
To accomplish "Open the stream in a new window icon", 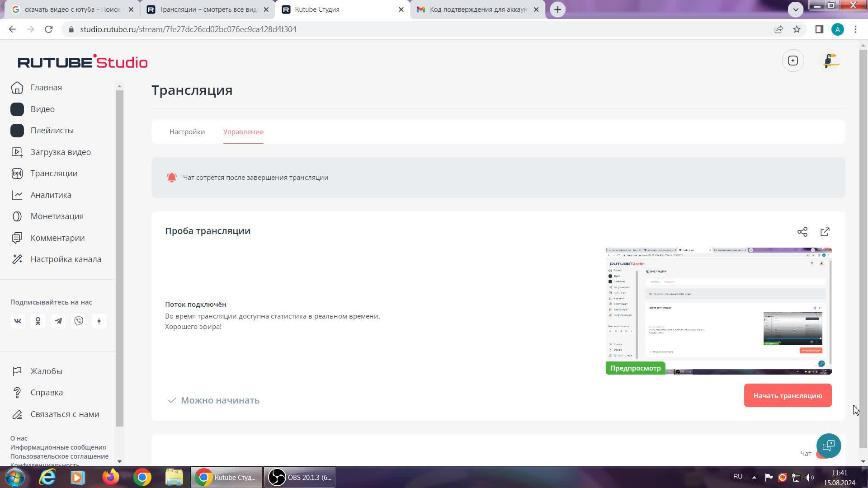I will pos(825,232).
